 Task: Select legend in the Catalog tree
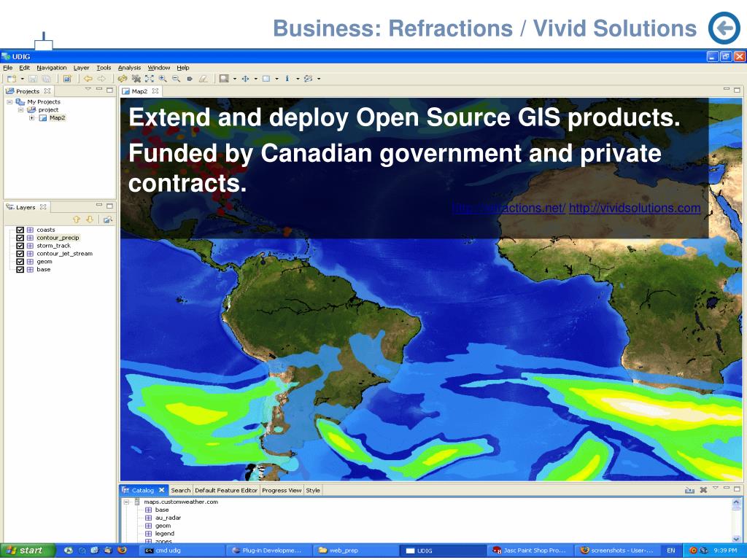[165, 534]
